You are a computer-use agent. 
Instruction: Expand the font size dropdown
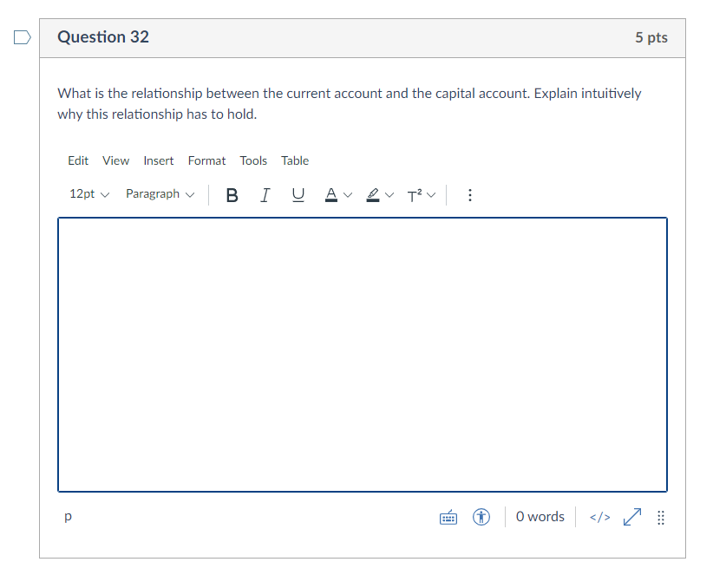[88, 194]
